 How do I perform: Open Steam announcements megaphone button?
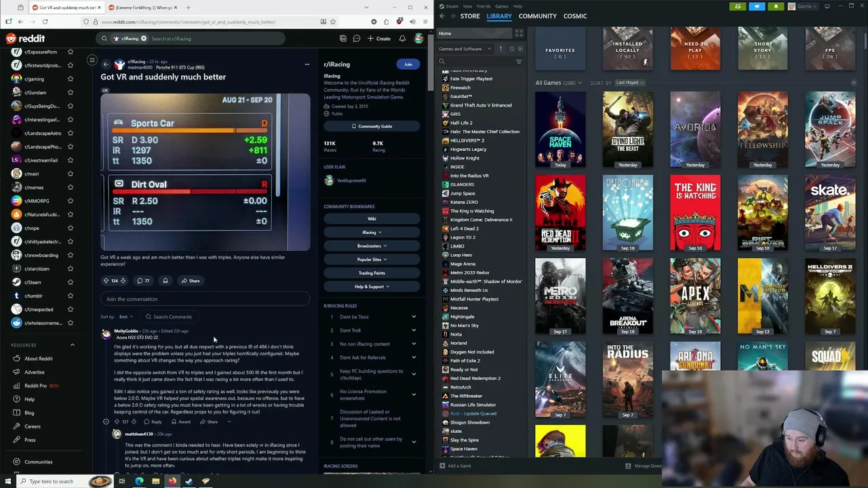(x=757, y=6)
